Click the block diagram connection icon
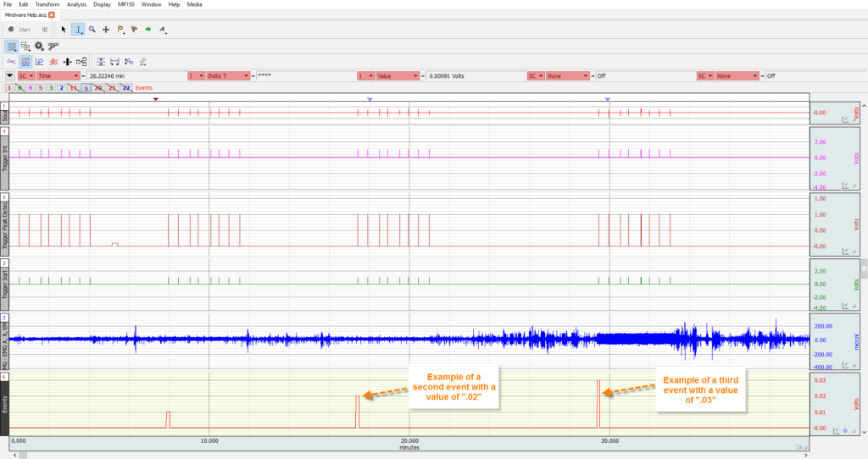Screen dimensions: 868x459 click(81, 61)
